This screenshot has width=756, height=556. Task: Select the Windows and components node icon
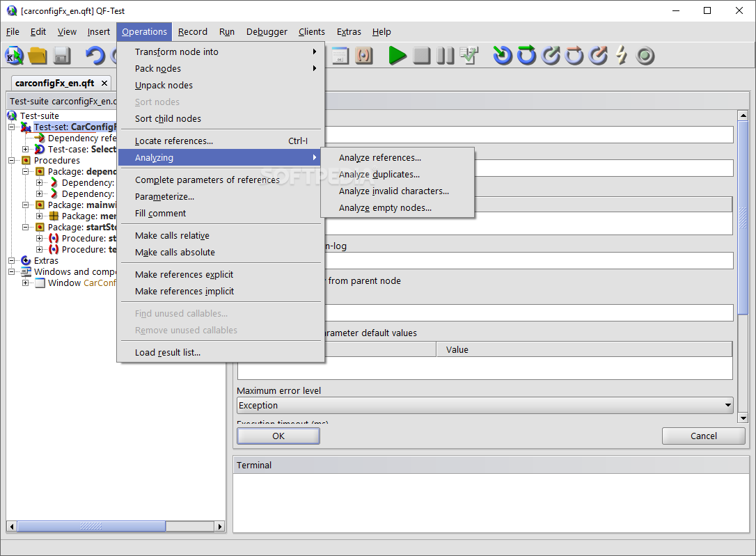point(26,271)
